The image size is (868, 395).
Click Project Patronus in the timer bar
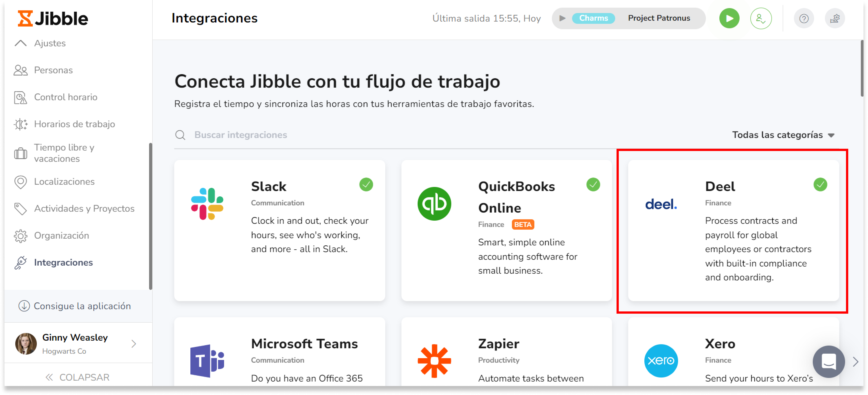659,18
